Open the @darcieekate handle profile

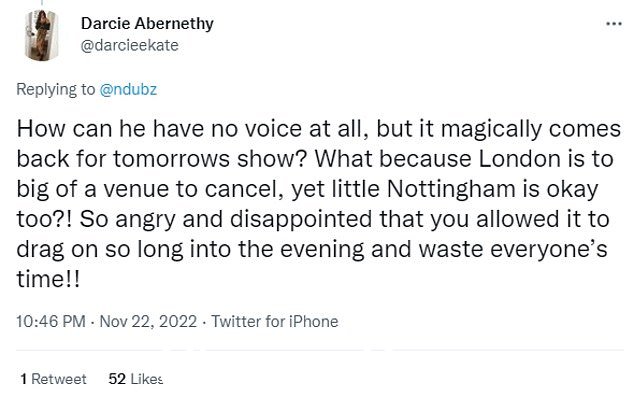129,45
